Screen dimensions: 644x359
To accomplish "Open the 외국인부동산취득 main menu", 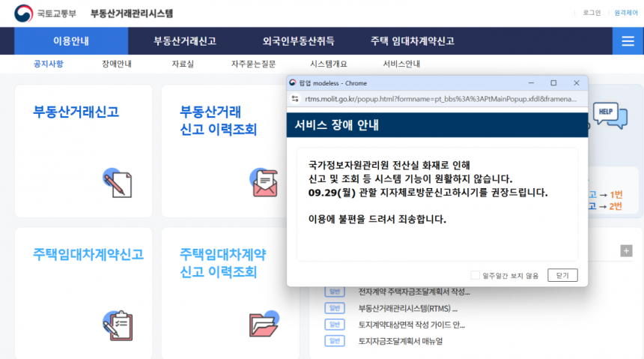I will (x=298, y=41).
